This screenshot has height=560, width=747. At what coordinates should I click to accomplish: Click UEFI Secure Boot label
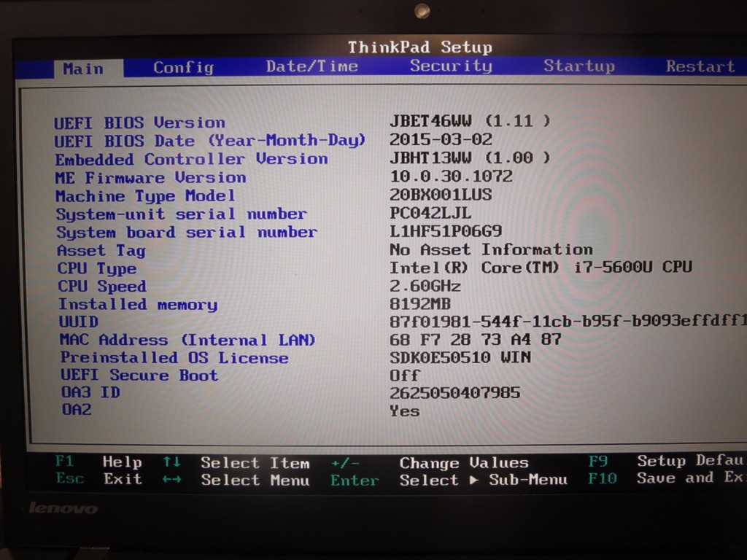point(139,376)
